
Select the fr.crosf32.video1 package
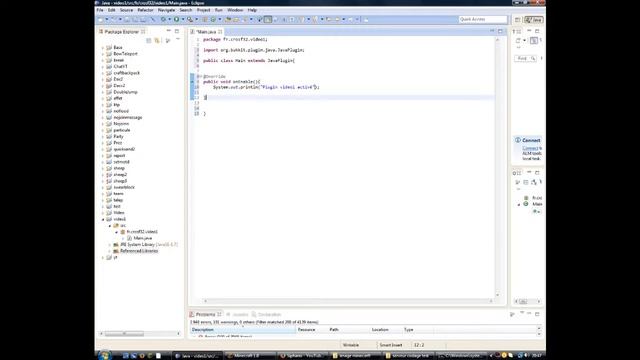click(x=142, y=231)
